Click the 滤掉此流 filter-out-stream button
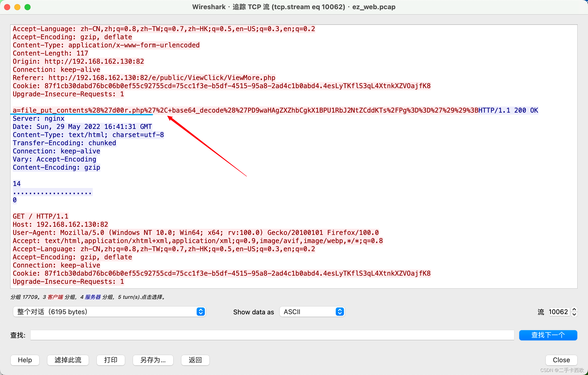This screenshot has height=375, width=588. click(68, 360)
